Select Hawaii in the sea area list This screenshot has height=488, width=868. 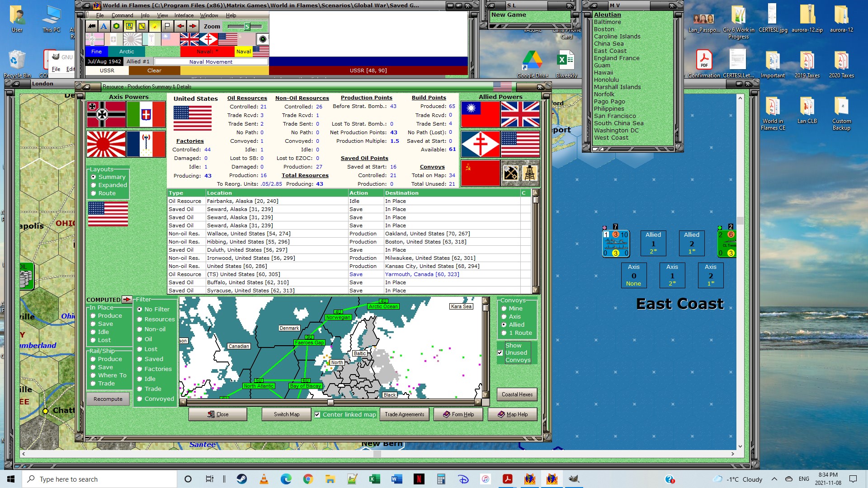pos(603,73)
